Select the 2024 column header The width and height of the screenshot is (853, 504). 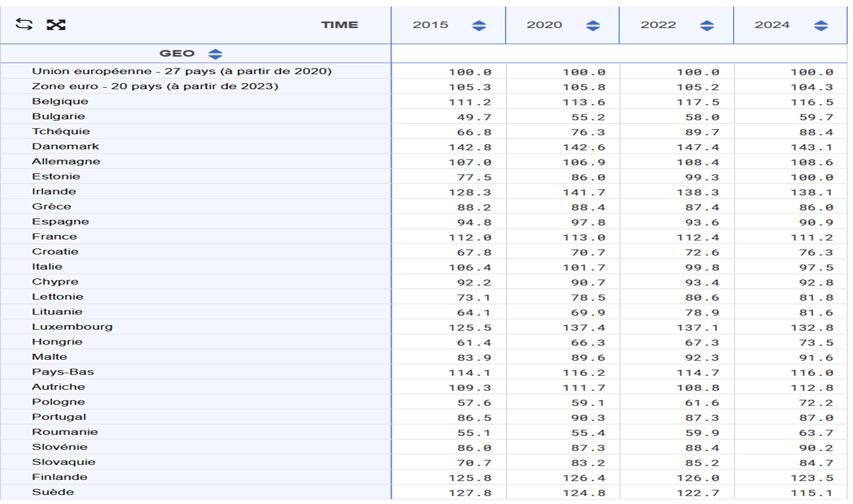click(x=772, y=25)
